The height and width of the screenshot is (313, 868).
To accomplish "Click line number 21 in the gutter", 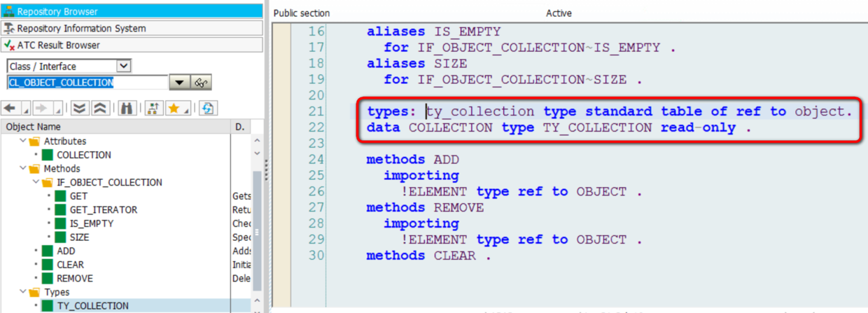I will point(316,111).
